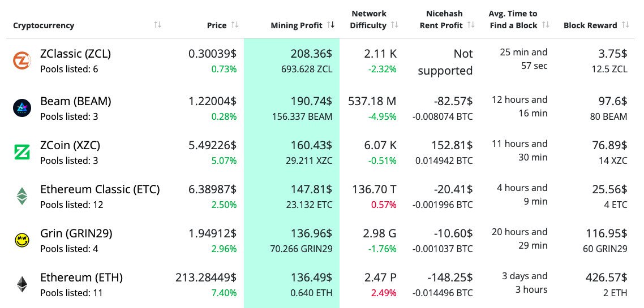Image resolution: width=644 pixels, height=308 pixels.
Task: Open Ethereum Classic (ETC) details
Action: click(x=100, y=189)
